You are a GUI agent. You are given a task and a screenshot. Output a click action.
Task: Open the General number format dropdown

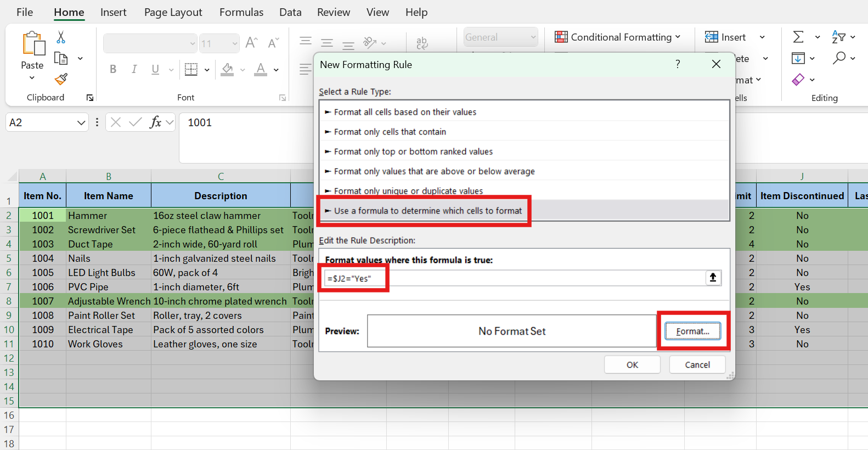pyautogui.click(x=533, y=37)
